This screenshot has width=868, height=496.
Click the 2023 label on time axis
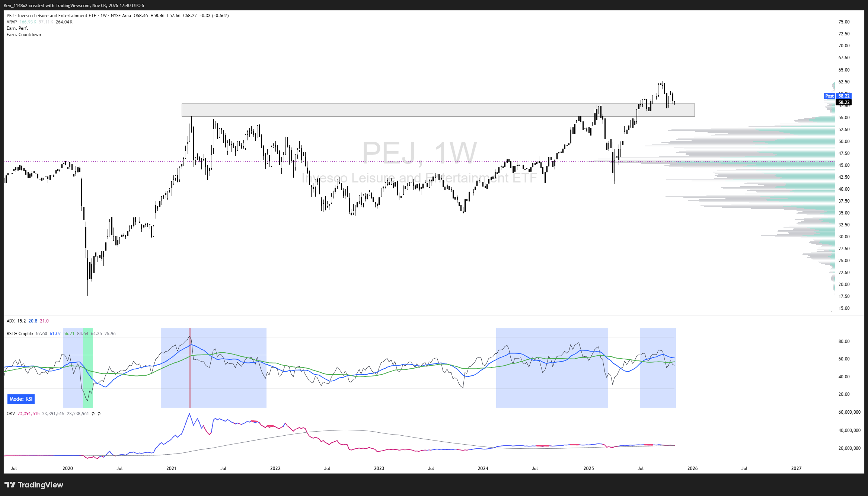point(379,468)
